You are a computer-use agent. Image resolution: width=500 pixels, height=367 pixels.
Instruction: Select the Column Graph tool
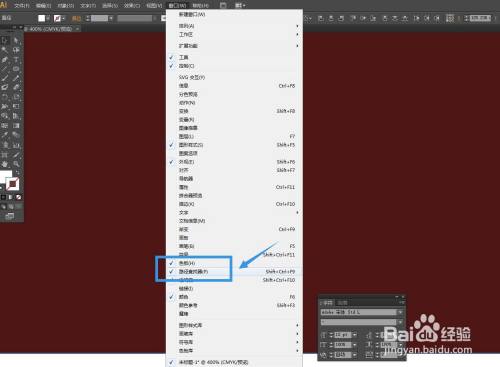point(16,145)
